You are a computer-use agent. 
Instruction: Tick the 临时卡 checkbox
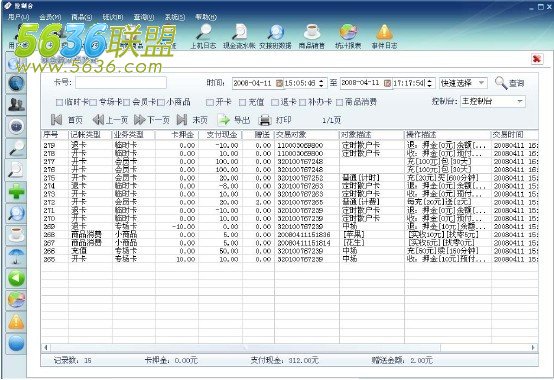coord(59,102)
